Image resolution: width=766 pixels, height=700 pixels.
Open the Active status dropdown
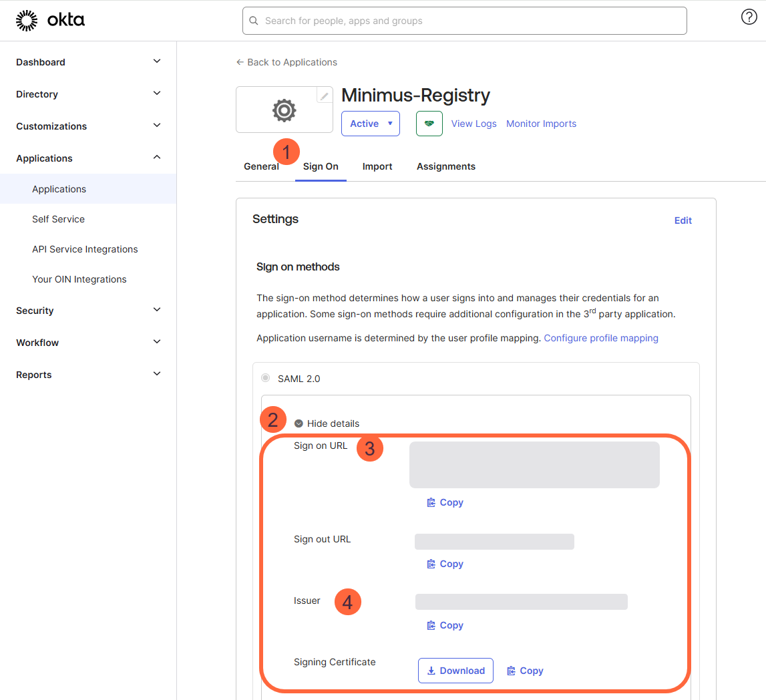tap(371, 124)
